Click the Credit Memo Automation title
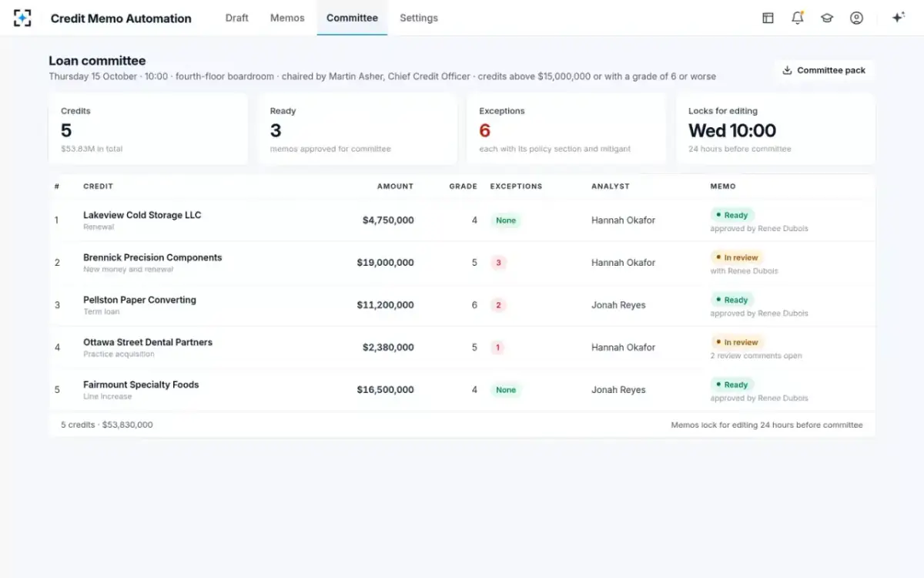 pos(121,18)
